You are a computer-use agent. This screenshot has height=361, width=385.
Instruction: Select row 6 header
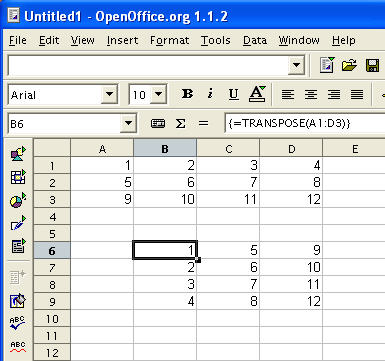coord(52,251)
